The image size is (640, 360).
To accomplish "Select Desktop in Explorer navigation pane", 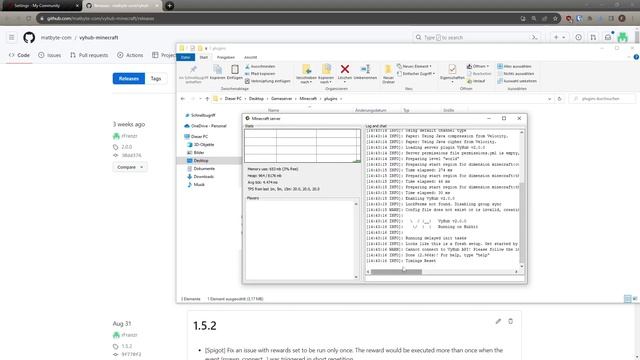I will pos(200,161).
